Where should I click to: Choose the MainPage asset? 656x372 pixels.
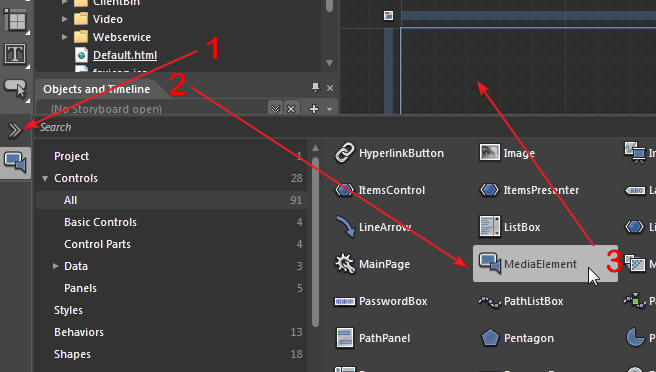tap(372, 264)
